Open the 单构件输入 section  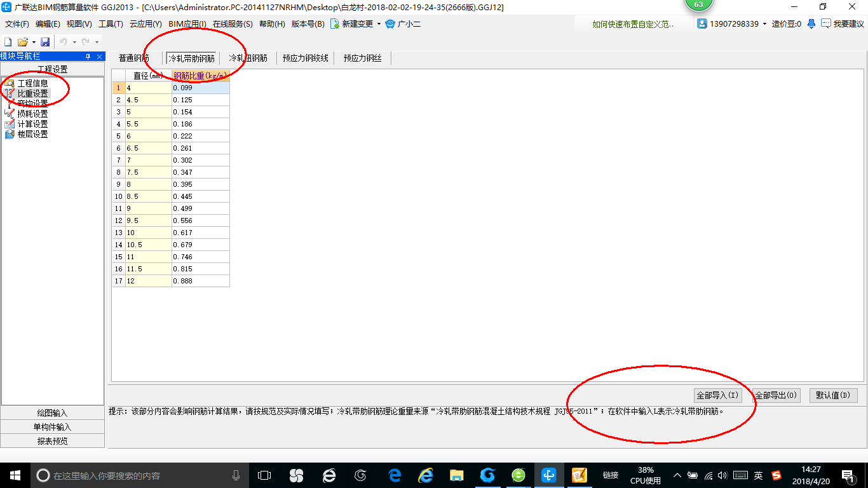click(52, 427)
